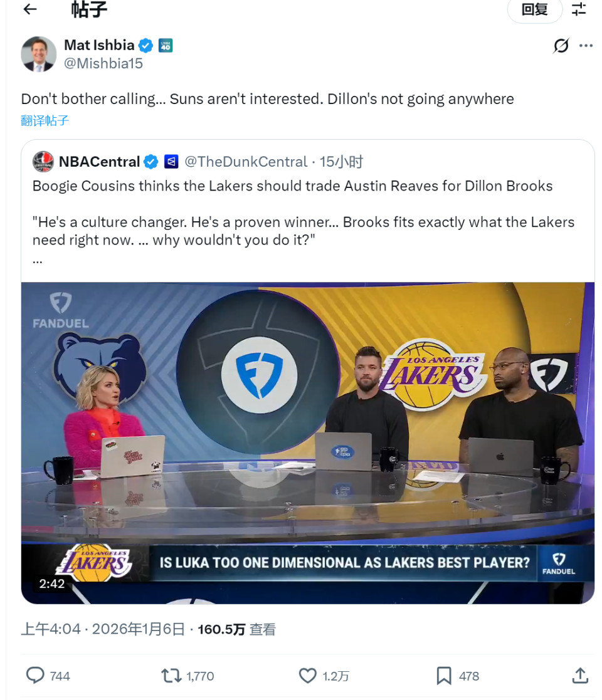The height and width of the screenshot is (700, 602).
Task: Play the FanDuel Lakers video
Action: [x=308, y=443]
